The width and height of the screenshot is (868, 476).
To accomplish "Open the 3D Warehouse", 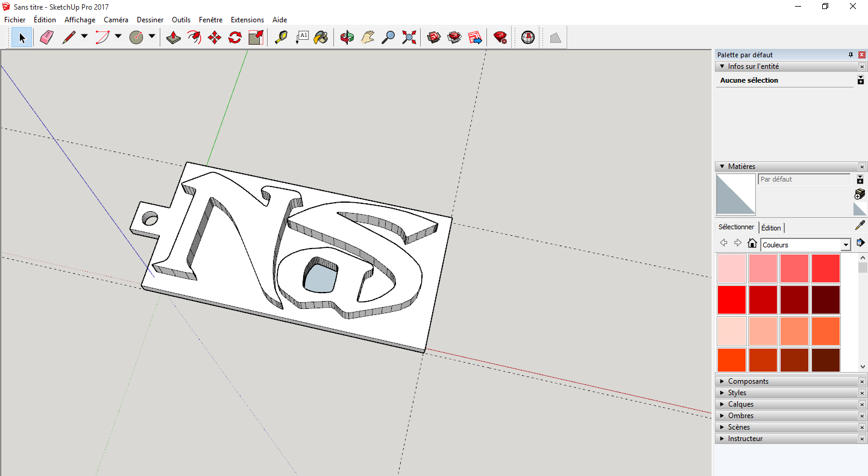I will tap(434, 37).
